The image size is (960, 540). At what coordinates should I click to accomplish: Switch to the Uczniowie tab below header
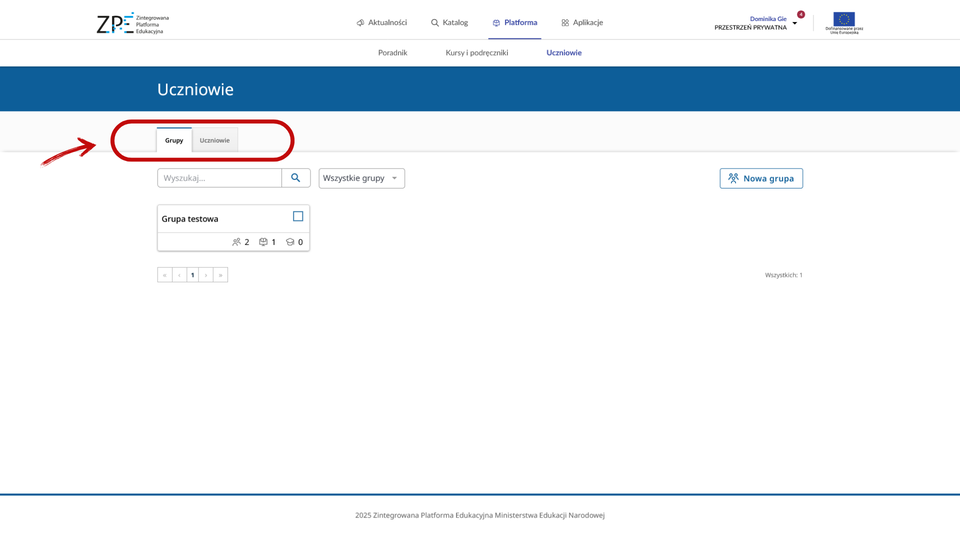214,140
